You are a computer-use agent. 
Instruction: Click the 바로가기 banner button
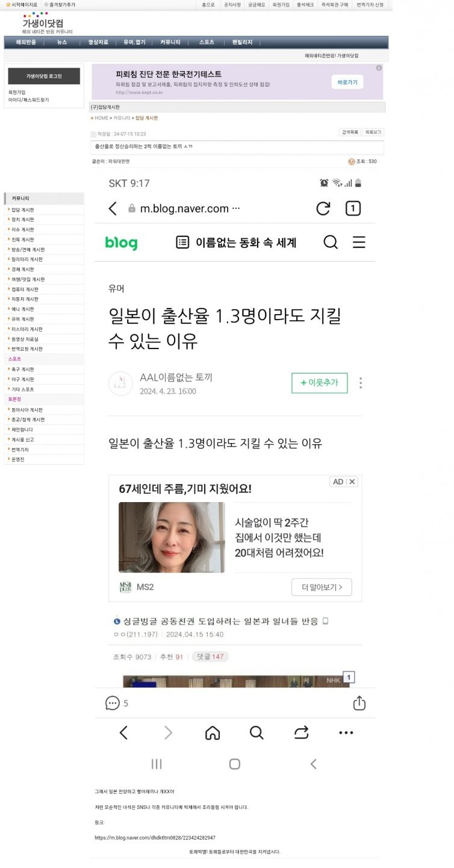point(347,82)
